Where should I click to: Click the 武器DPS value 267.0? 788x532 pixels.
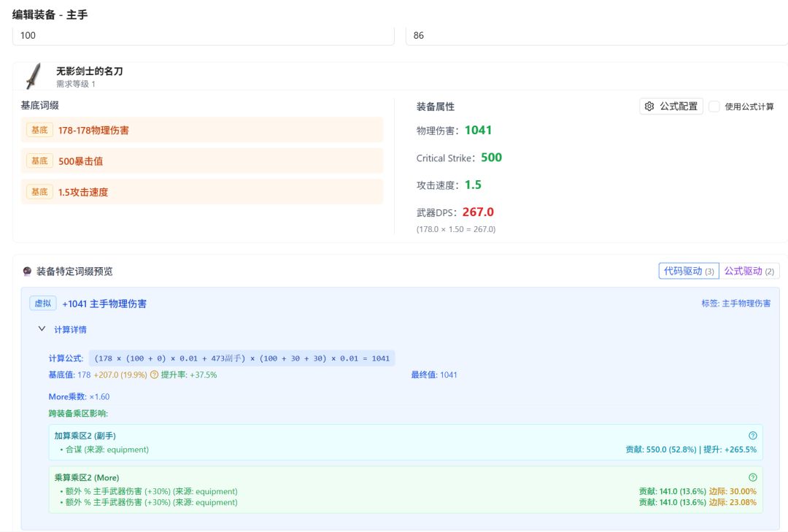(478, 212)
